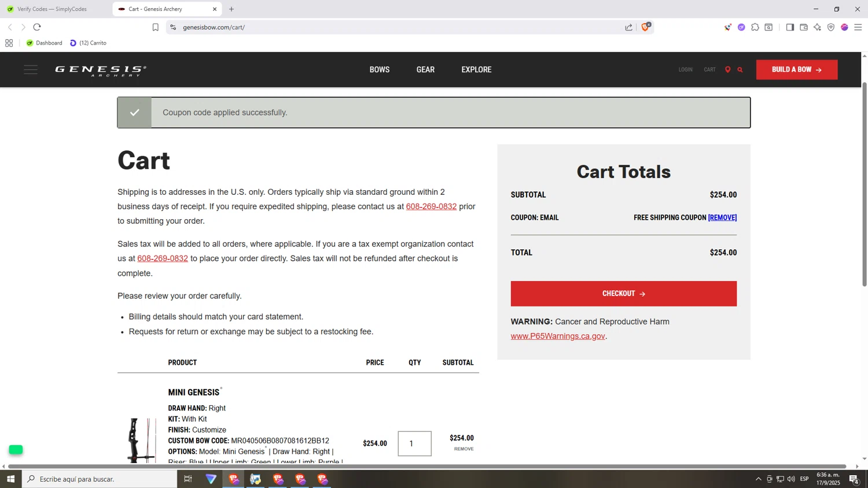This screenshot has height=488, width=868.
Task: Click the LOGIN link
Action: [686, 69]
